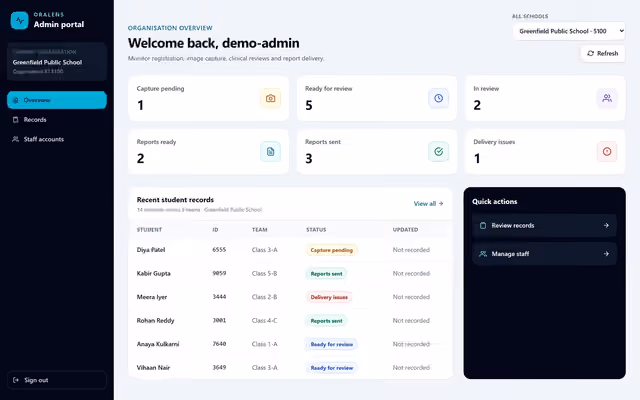
Task: Click the Ready for review count 5
Action: click(x=309, y=105)
